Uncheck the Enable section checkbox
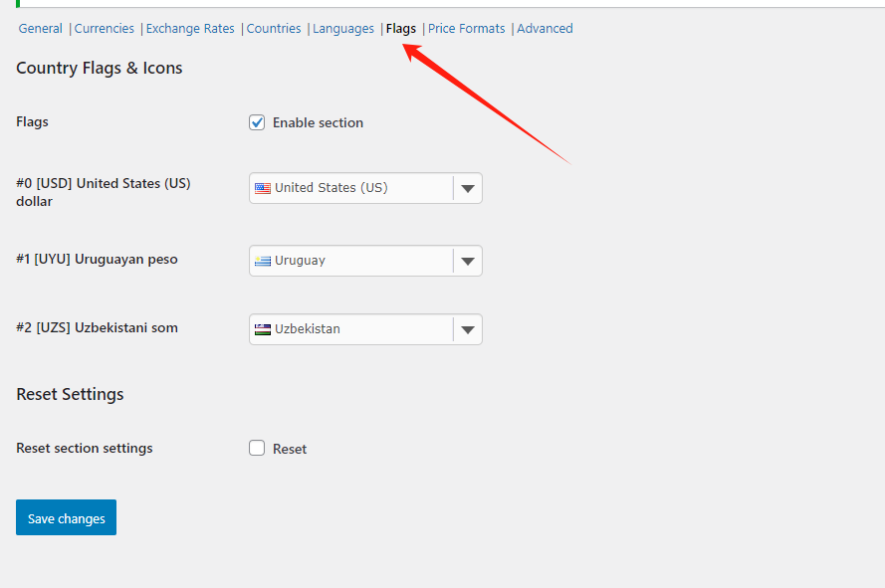The image size is (885, 588). 257,122
